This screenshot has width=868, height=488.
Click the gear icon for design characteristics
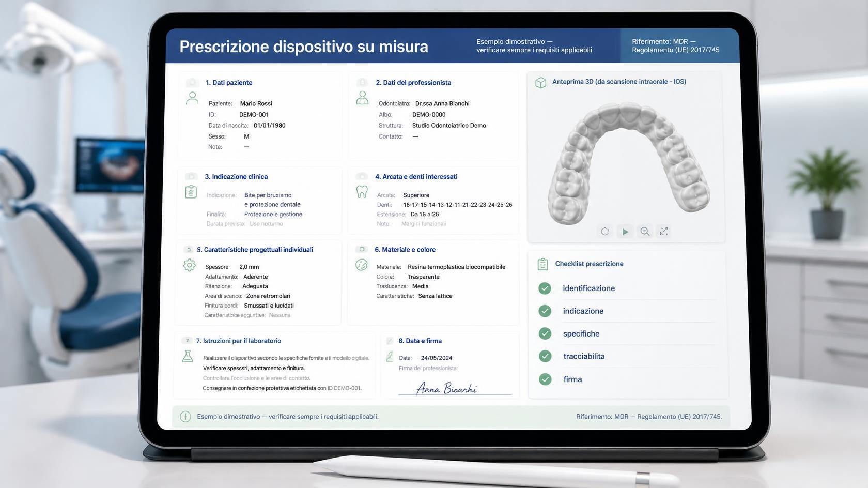(x=190, y=265)
